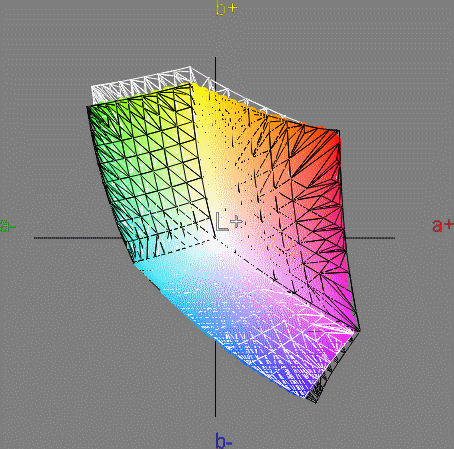Viewport: 454px width, 449px height.
Task: Click the L+ label near the gamut center
Action: 229,222
